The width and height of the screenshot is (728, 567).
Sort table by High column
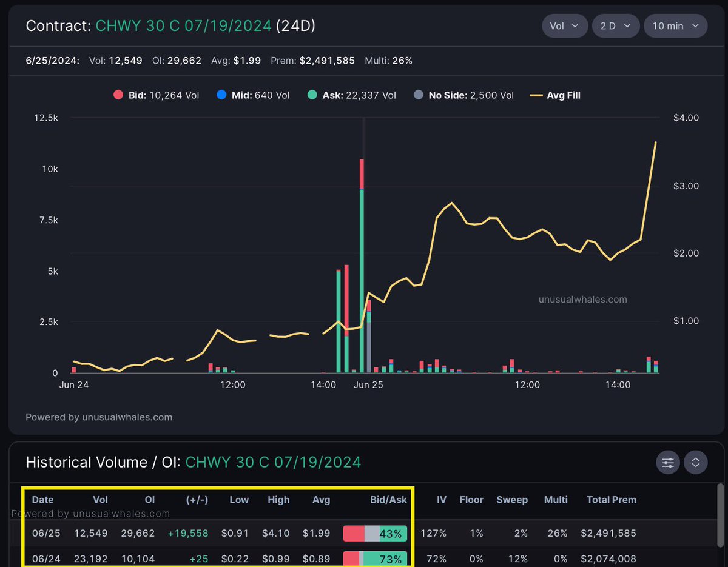pyautogui.click(x=278, y=500)
